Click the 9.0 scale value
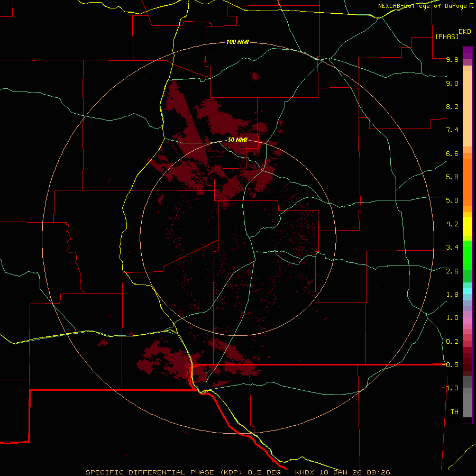Image resolution: width=476 pixels, height=476 pixels. coord(452,83)
